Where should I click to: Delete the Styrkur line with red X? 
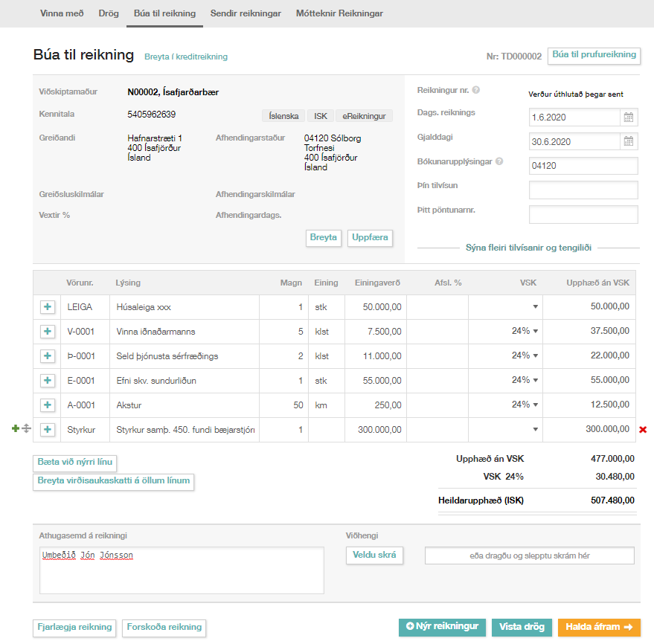pyautogui.click(x=643, y=430)
